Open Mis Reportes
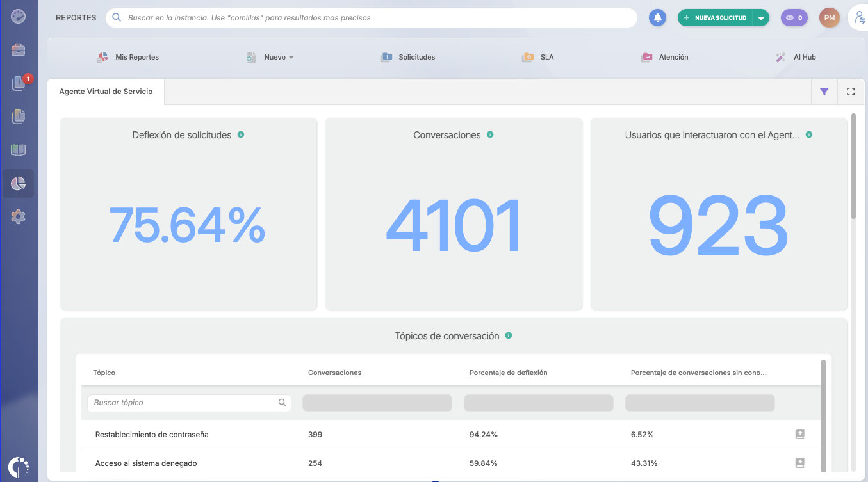Screen dimensions: 868x482 [128, 57]
